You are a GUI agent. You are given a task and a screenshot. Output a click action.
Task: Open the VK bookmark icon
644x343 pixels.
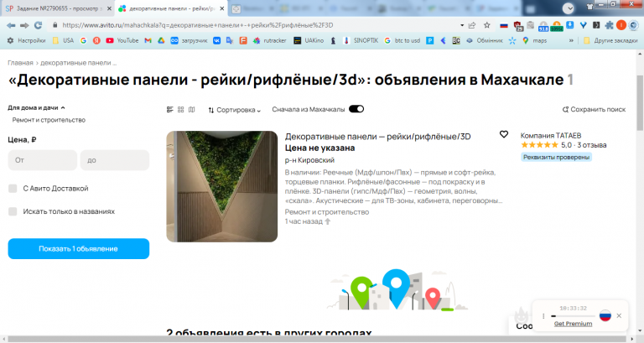[216, 40]
